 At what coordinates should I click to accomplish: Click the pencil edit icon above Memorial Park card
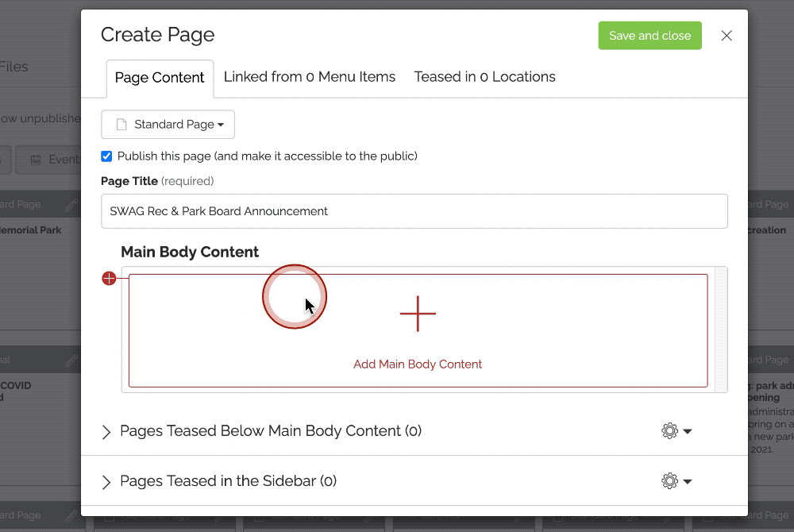(71, 205)
